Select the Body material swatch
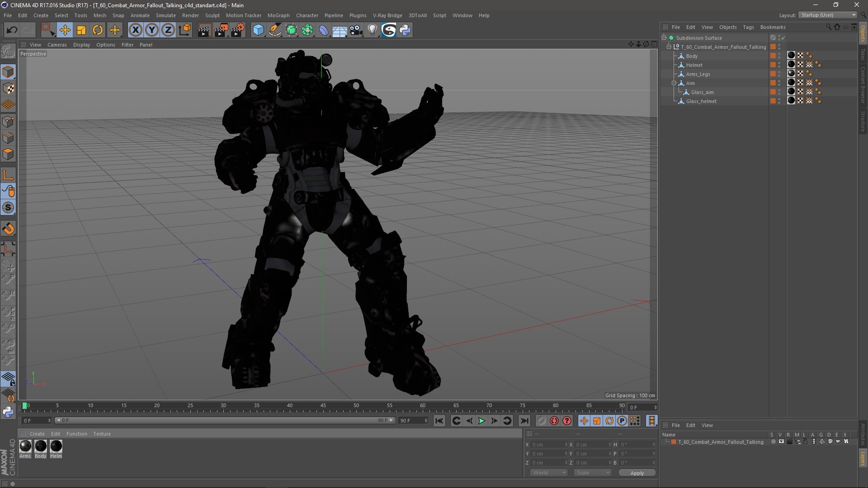Image resolution: width=868 pixels, height=488 pixels. pyautogui.click(x=41, y=446)
